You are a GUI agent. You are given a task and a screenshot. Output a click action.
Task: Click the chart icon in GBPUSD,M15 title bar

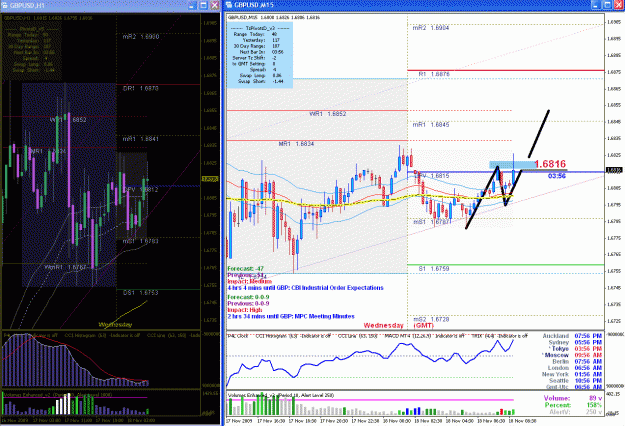point(229,5)
